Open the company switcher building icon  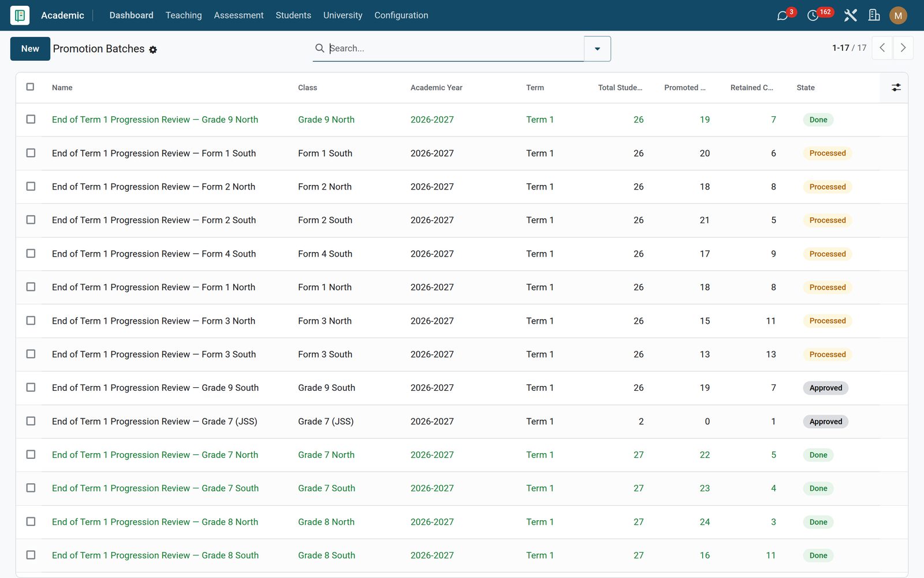874,16
